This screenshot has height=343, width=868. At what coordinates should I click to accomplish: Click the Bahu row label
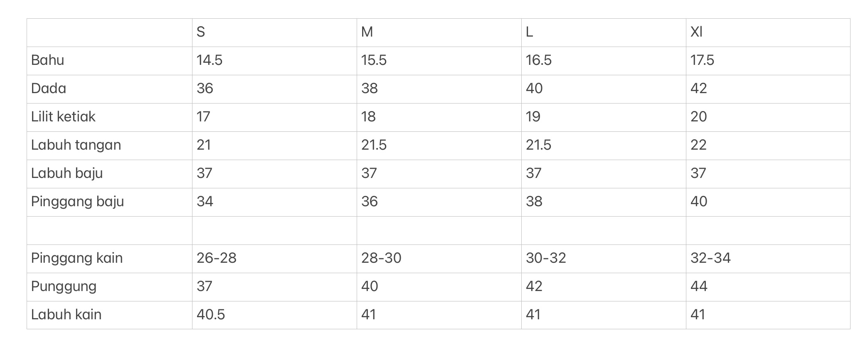[x=48, y=60]
